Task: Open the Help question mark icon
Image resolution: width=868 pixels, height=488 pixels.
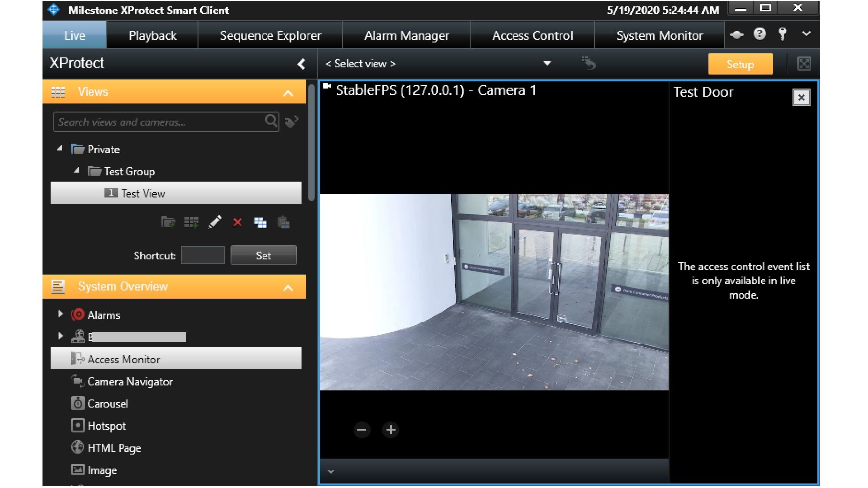Action: 759,34
